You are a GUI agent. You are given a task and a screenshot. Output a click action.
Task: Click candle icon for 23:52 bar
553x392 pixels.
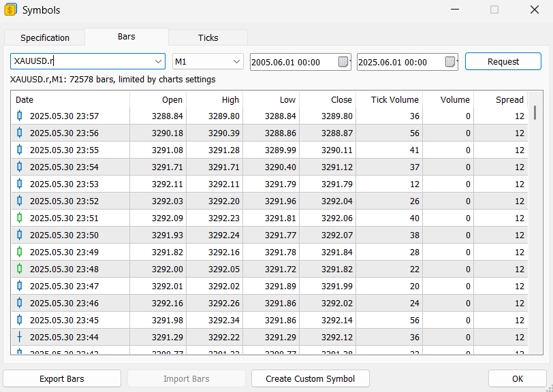(20, 201)
